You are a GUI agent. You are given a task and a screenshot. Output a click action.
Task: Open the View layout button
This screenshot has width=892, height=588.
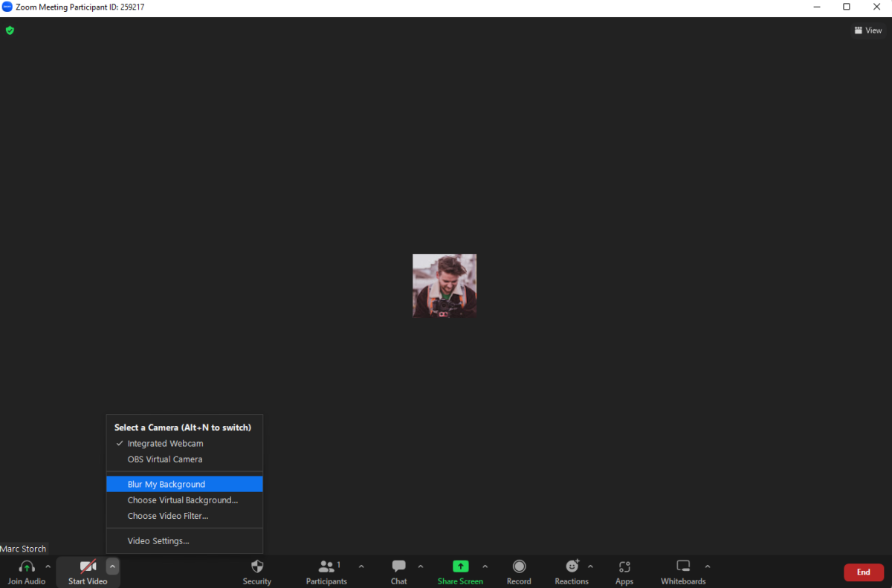868,30
